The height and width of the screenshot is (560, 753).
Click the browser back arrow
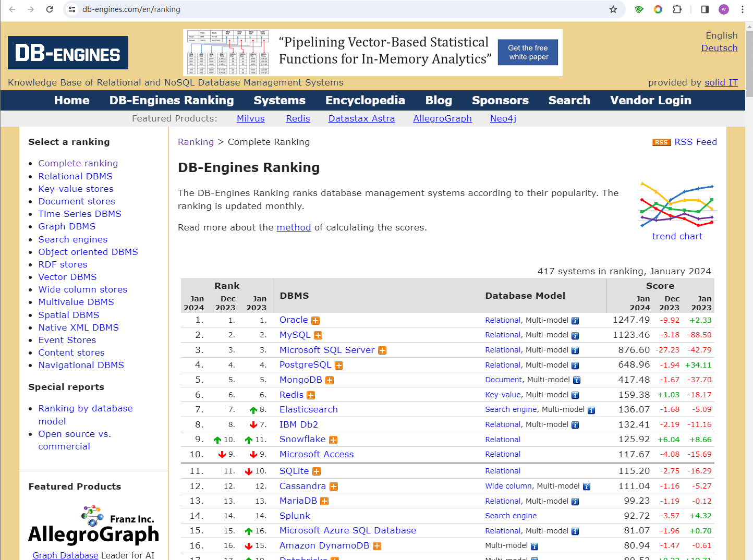tap(13, 9)
